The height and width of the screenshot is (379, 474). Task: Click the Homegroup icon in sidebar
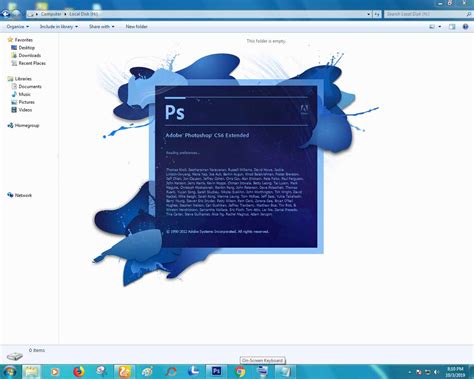tap(10, 125)
